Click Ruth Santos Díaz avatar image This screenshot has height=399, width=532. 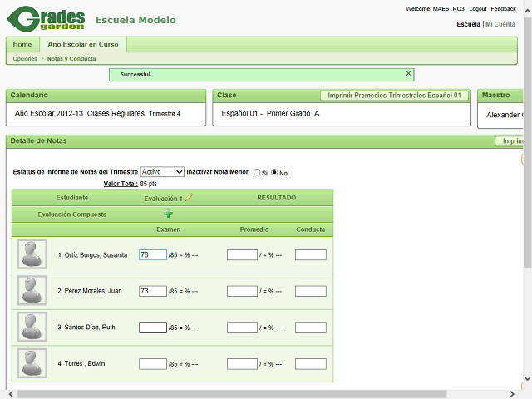(x=32, y=328)
